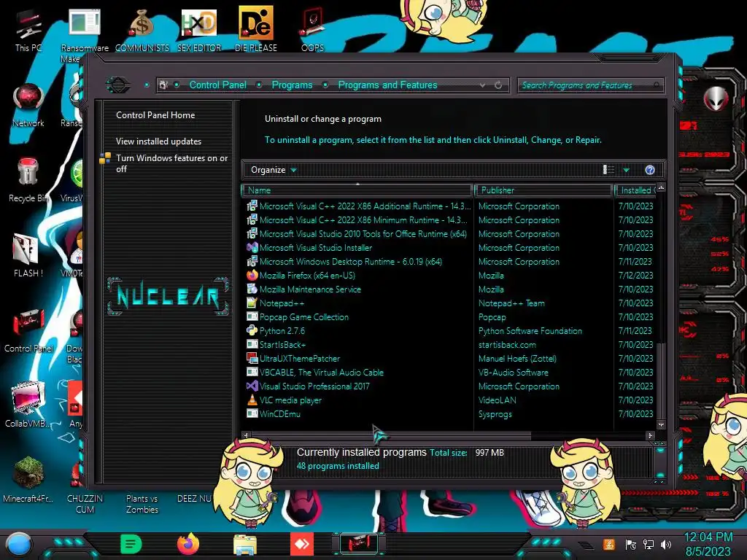Click the Search Programs and Features field
This screenshot has width=747, height=560.
tap(589, 85)
